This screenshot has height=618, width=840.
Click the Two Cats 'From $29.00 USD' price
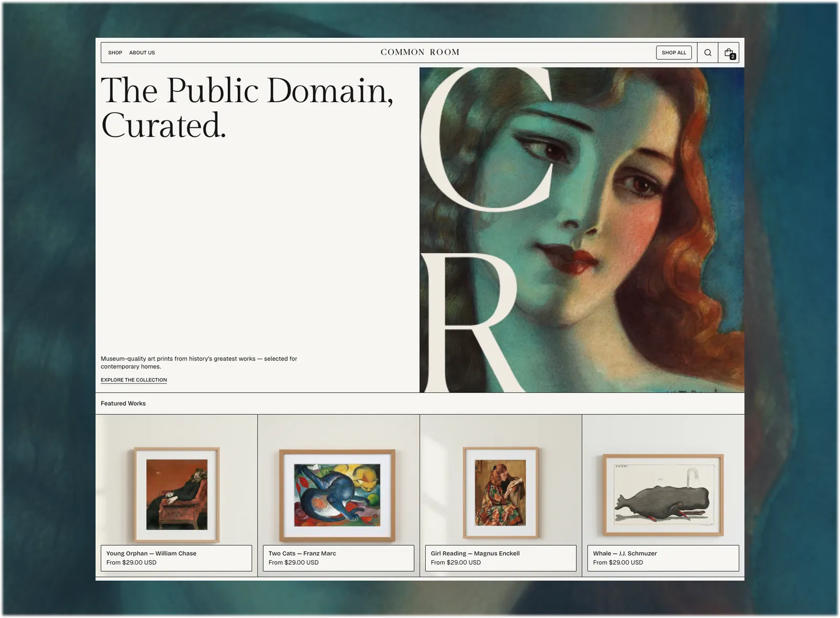point(293,562)
